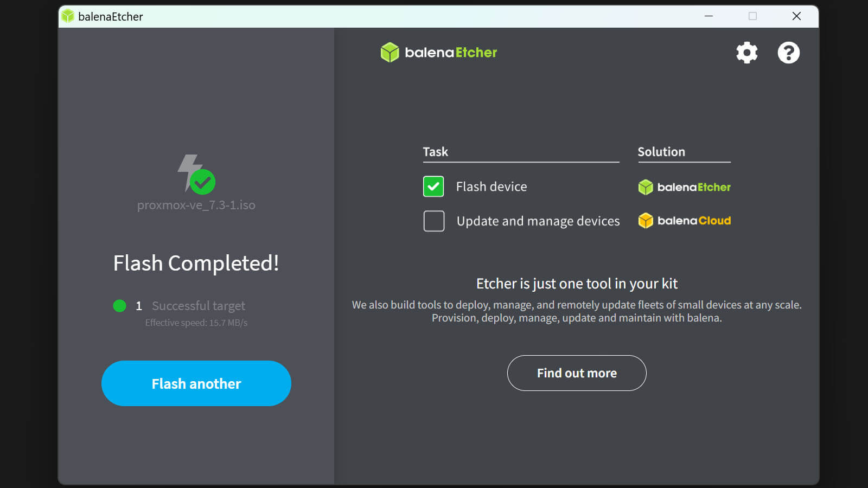Open the settings gear icon
Viewport: 868px width, 488px height.
click(x=746, y=53)
